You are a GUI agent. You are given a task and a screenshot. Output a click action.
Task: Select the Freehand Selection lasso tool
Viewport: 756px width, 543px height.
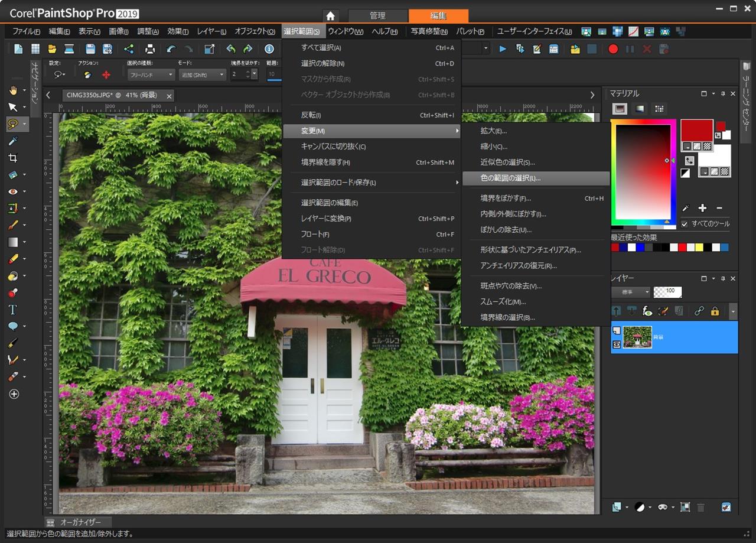click(x=12, y=124)
